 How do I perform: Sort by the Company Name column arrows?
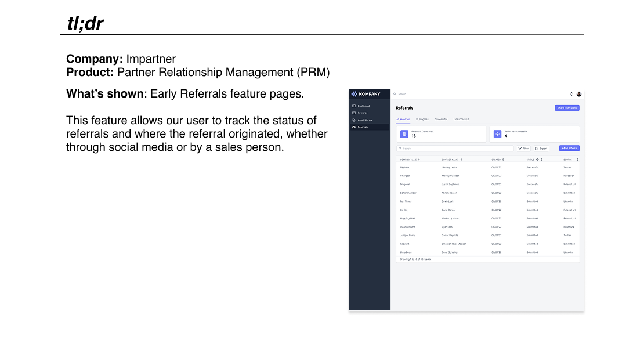point(419,159)
